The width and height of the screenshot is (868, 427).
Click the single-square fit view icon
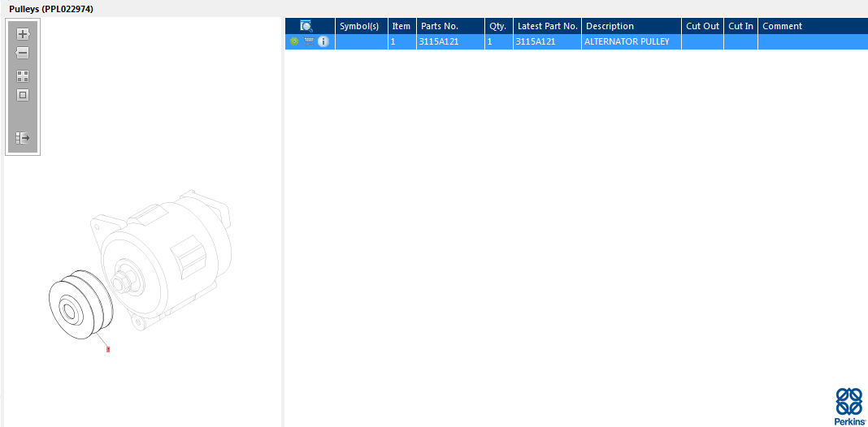pos(23,95)
